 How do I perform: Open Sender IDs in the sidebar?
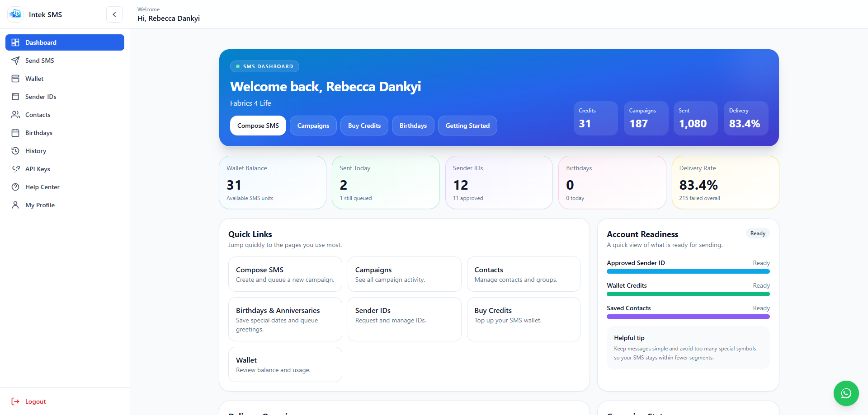(65, 97)
